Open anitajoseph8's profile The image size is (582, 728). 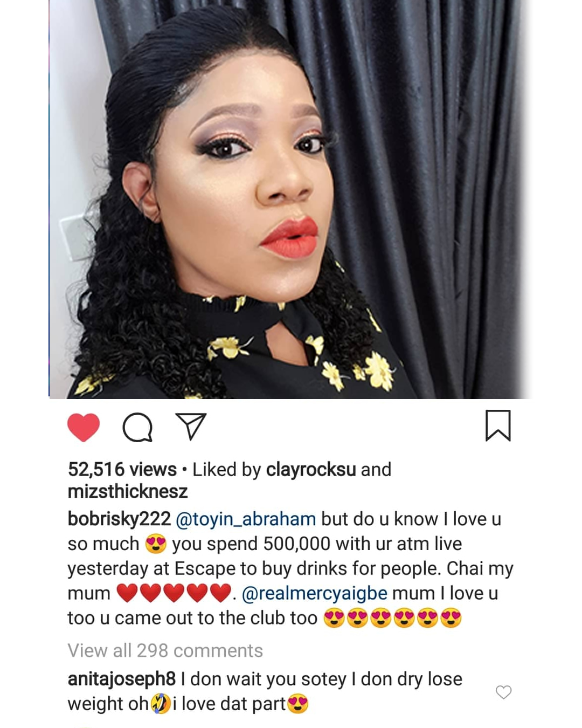click(122, 679)
